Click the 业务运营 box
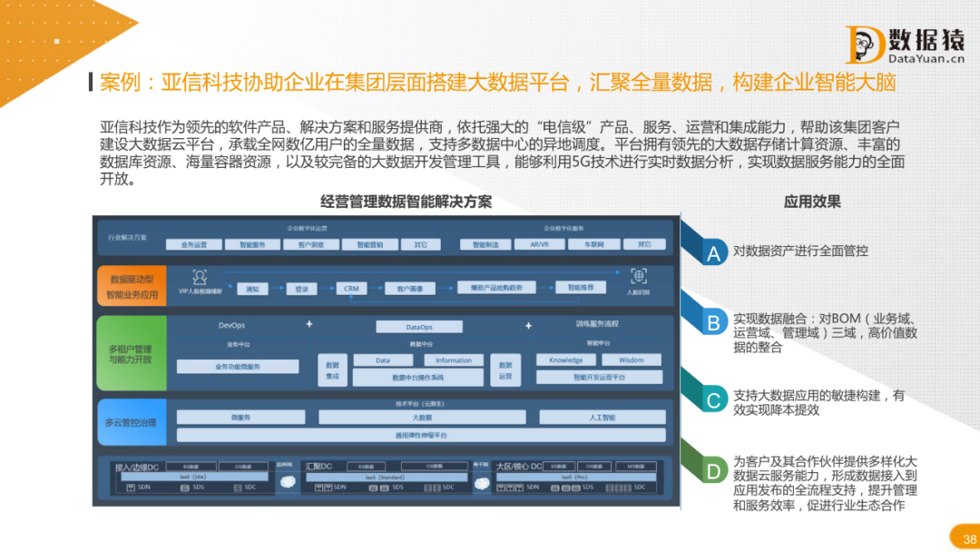The image size is (980, 552). click(194, 244)
